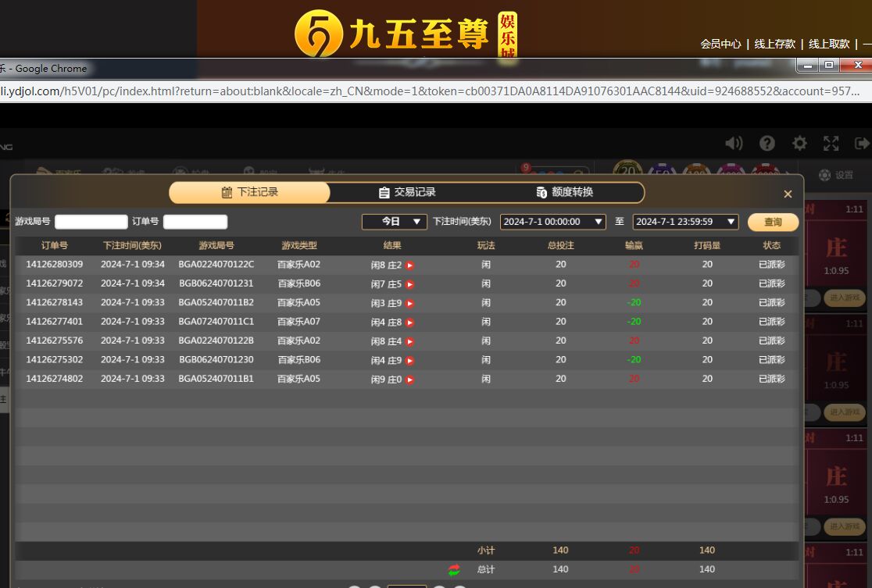Click the 游戏局号 input field
This screenshot has width=872, height=588.
[x=91, y=222]
